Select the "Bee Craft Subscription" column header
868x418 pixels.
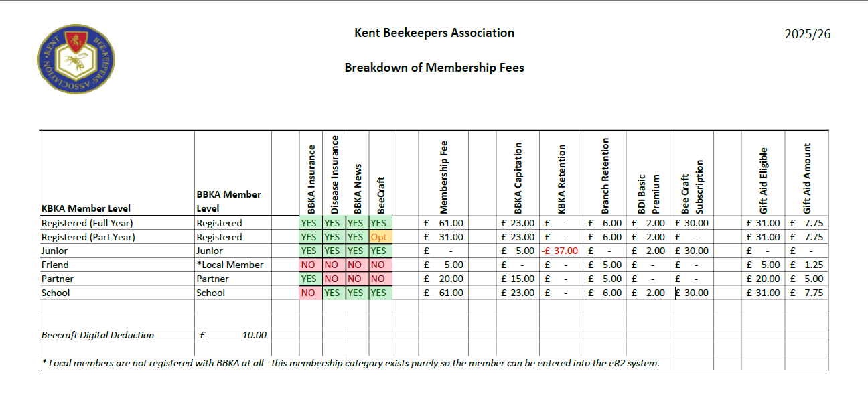coord(692,185)
